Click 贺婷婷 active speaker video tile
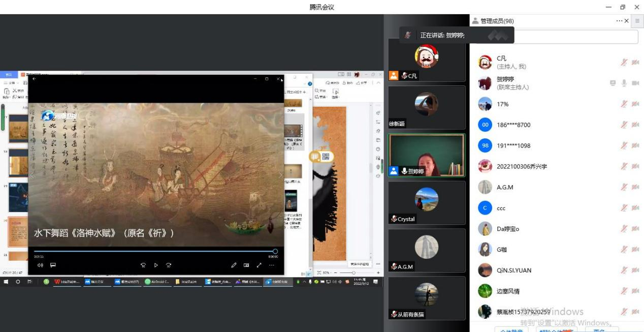 pos(427,155)
